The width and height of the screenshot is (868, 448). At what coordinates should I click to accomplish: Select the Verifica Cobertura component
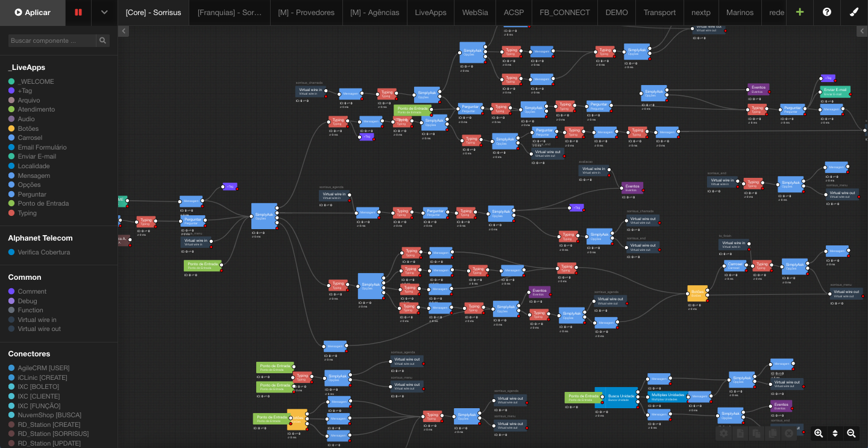point(39,252)
